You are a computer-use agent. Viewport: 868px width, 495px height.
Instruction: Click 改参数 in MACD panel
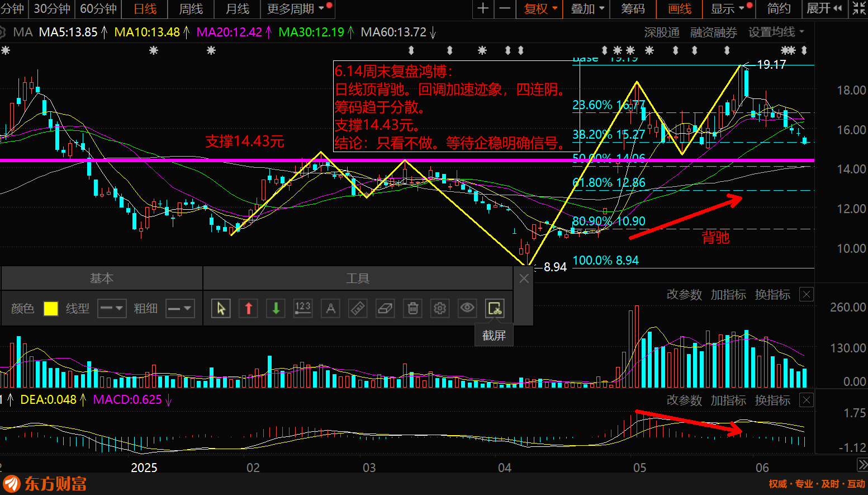coord(684,400)
